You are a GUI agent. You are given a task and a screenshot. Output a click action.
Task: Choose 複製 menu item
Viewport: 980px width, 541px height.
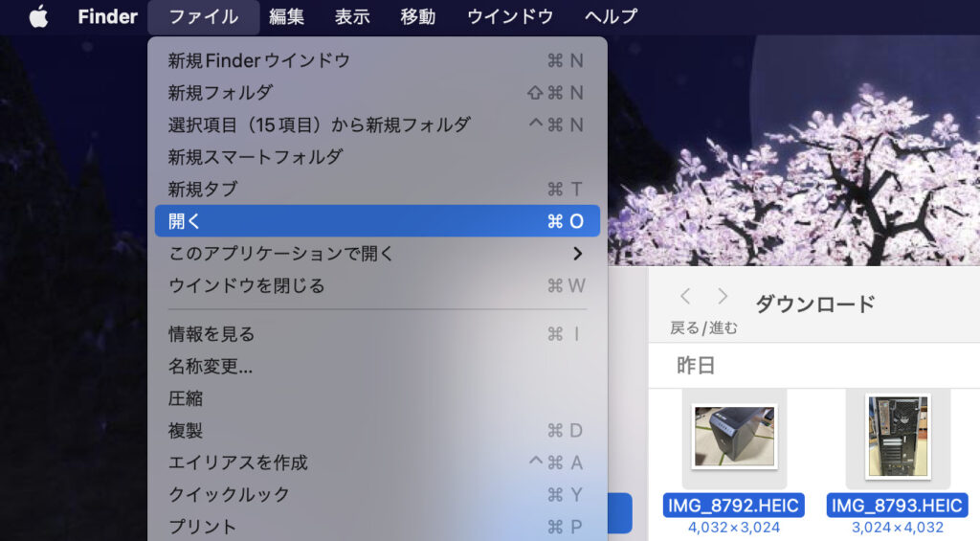click(x=377, y=430)
